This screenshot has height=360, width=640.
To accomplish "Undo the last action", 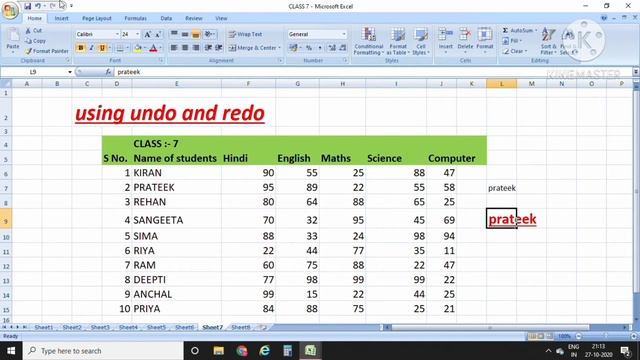I will [x=38, y=6].
